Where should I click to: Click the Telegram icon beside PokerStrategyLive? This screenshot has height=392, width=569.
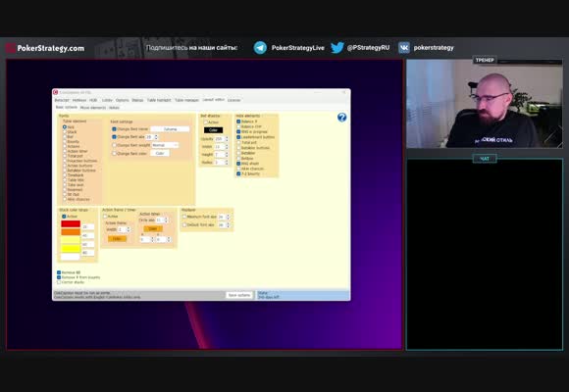260,48
